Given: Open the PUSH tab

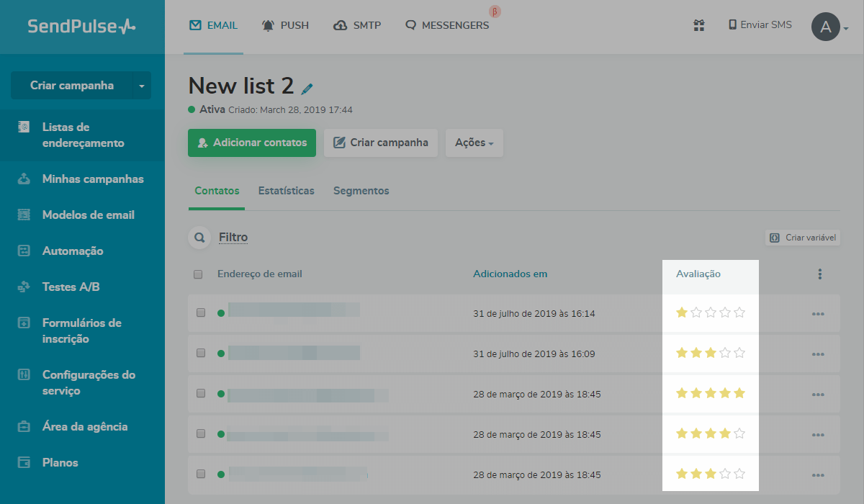Looking at the screenshot, I should pos(285,25).
